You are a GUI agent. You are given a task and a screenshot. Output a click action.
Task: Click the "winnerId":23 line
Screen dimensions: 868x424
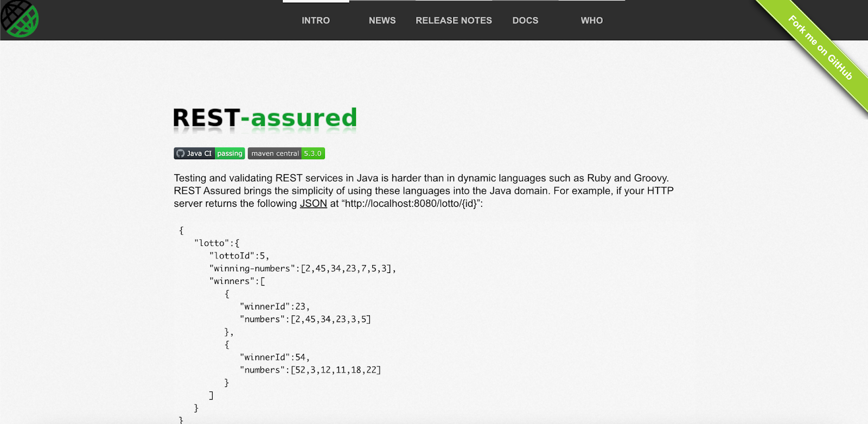(x=275, y=307)
